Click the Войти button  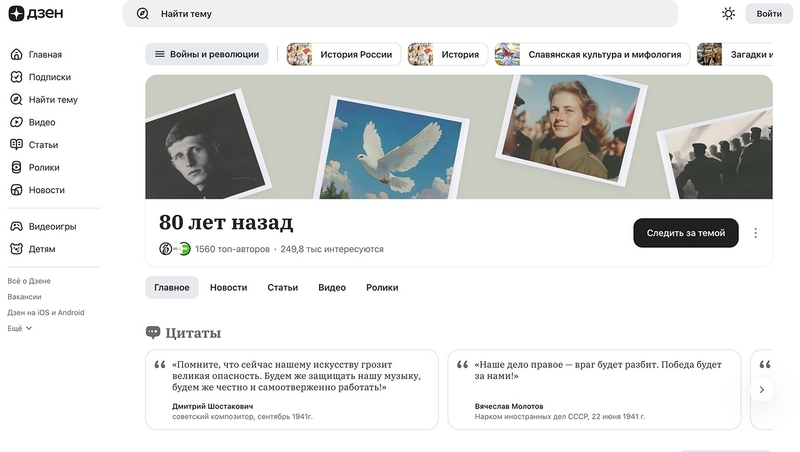769,14
